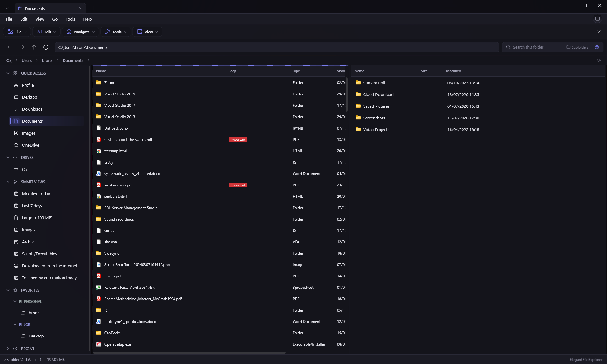The height and width of the screenshot is (364, 607).
Task: Collapse the Smart Views section
Action: pos(8,182)
